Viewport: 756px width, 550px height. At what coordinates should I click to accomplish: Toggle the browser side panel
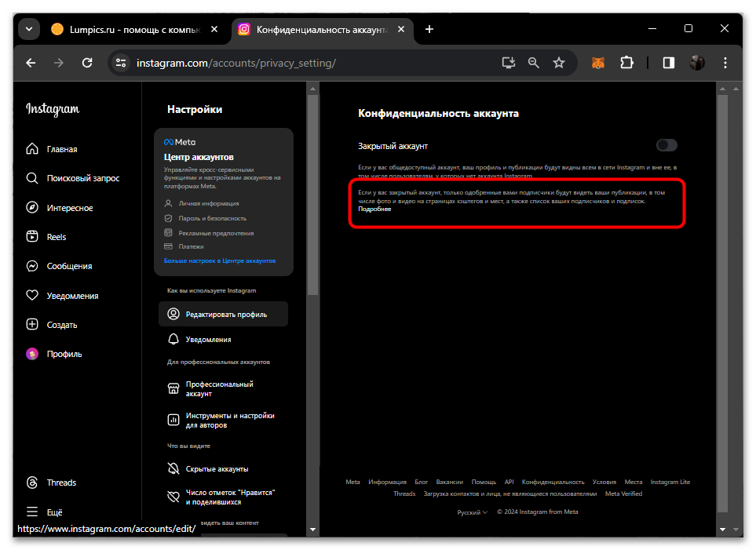point(669,63)
